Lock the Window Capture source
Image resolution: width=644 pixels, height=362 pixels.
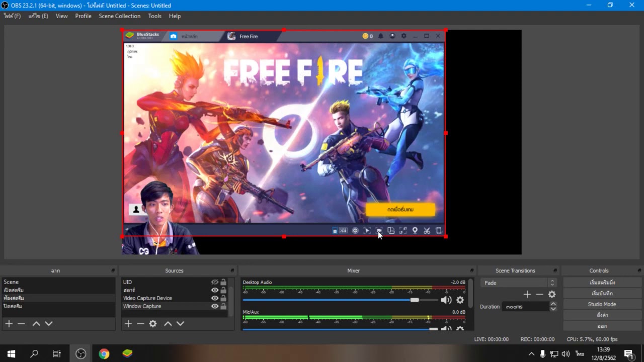[223, 306]
